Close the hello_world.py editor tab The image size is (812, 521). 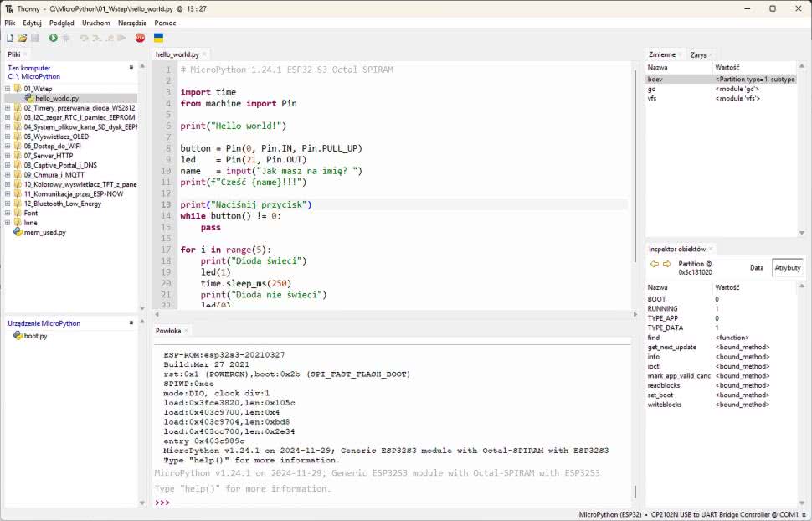pyautogui.click(x=204, y=54)
